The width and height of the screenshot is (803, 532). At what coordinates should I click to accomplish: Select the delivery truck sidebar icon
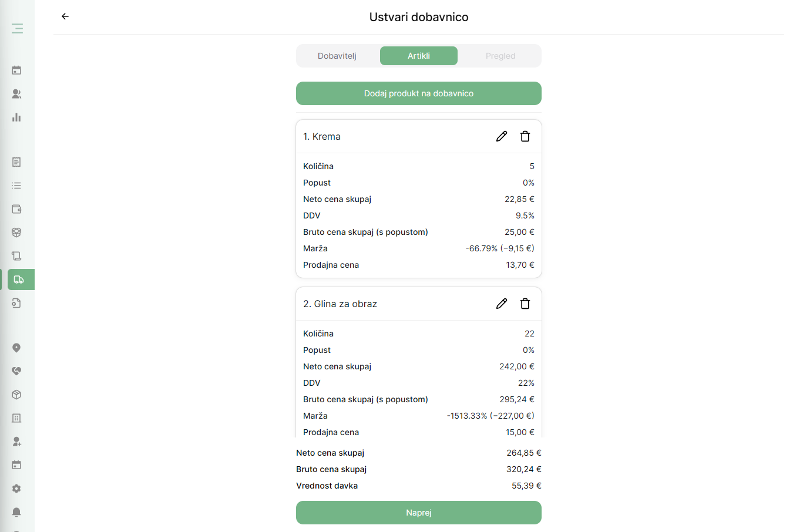[x=19, y=280]
